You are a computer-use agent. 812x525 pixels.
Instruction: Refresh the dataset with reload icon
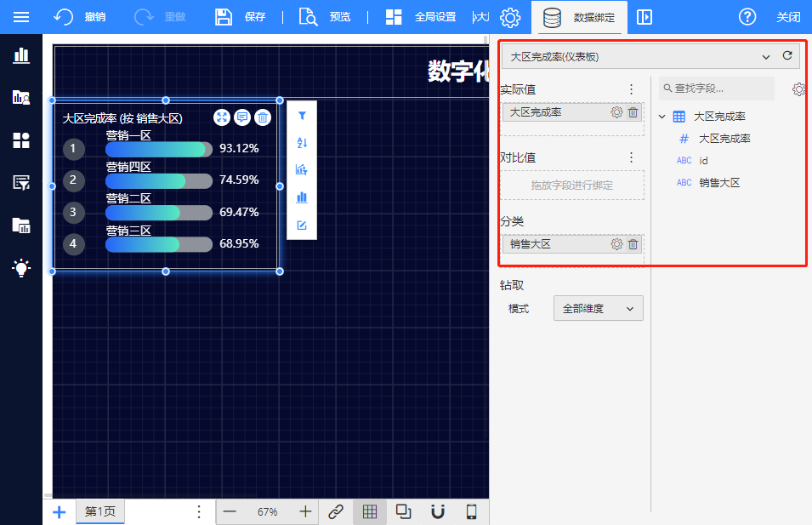pyautogui.click(x=787, y=56)
